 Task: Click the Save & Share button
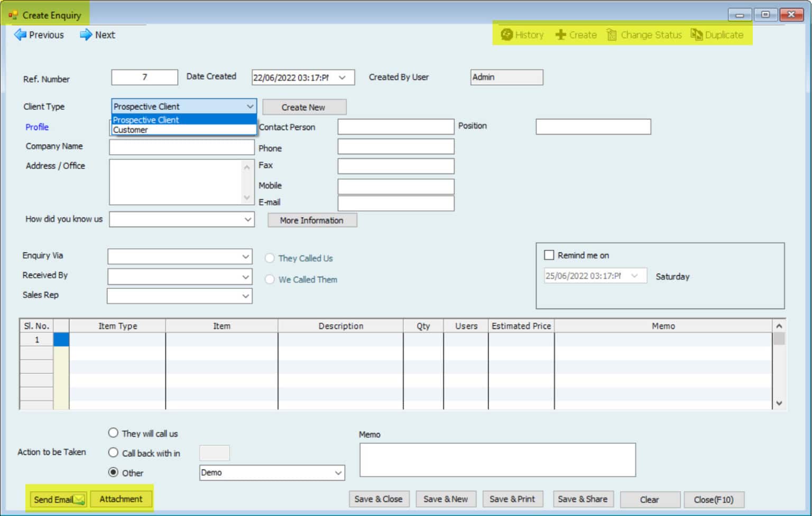[x=583, y=499]
